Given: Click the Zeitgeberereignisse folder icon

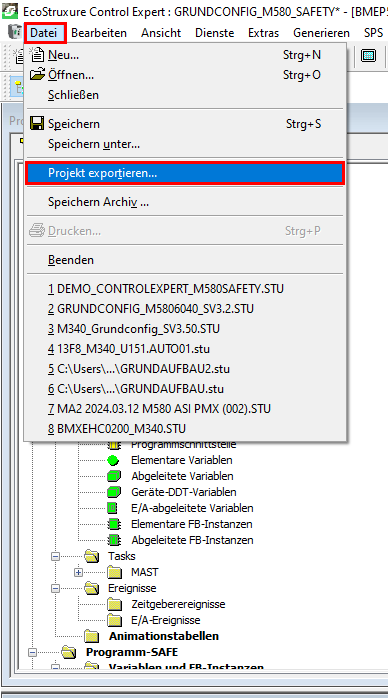Looking at the screenshot, I should 114,604.
